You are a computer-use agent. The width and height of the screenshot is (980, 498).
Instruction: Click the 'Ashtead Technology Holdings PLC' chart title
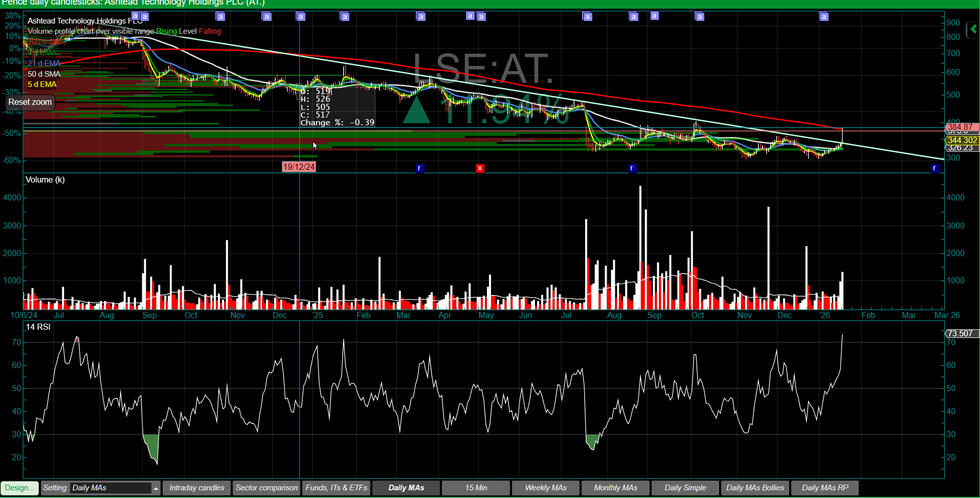[85, 21]
